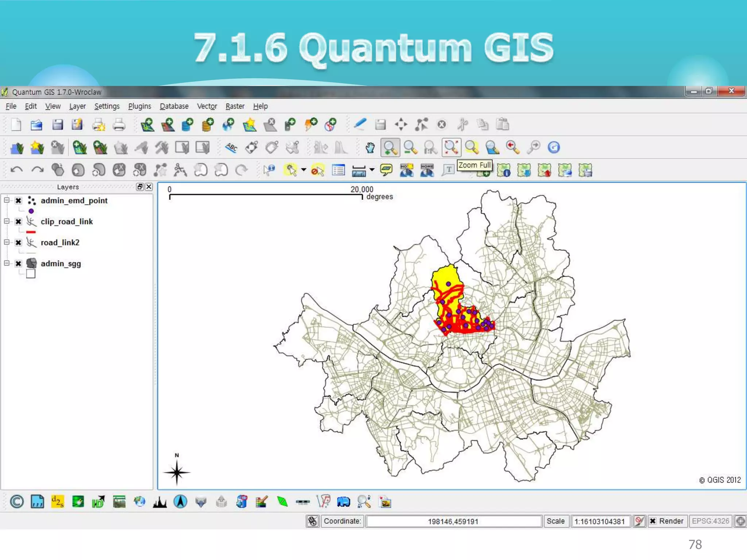Open the Plugins menu

click(x=139, y=106)
